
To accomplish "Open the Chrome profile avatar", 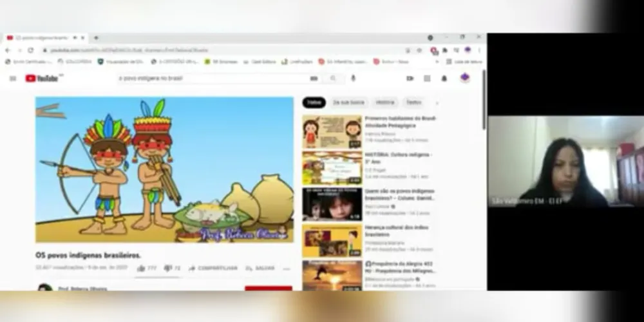I will [x=468, y=50].
